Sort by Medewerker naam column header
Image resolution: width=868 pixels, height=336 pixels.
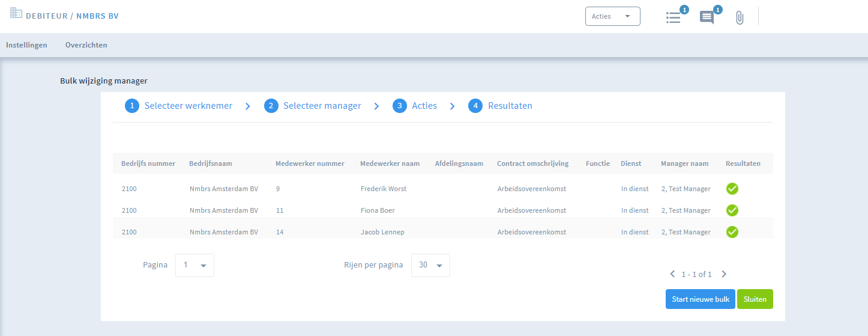pos(390,163)
